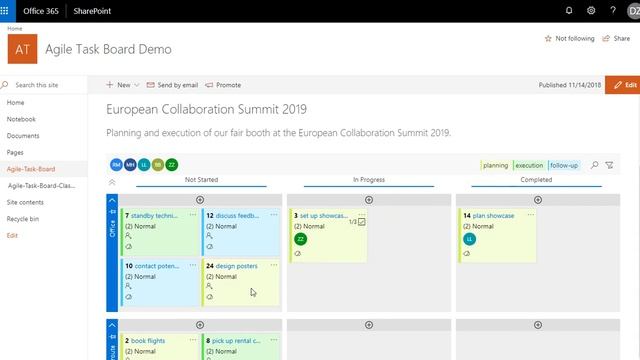Open the board filter funnel
The image size is (640, 360).
(x=609, y=165)
